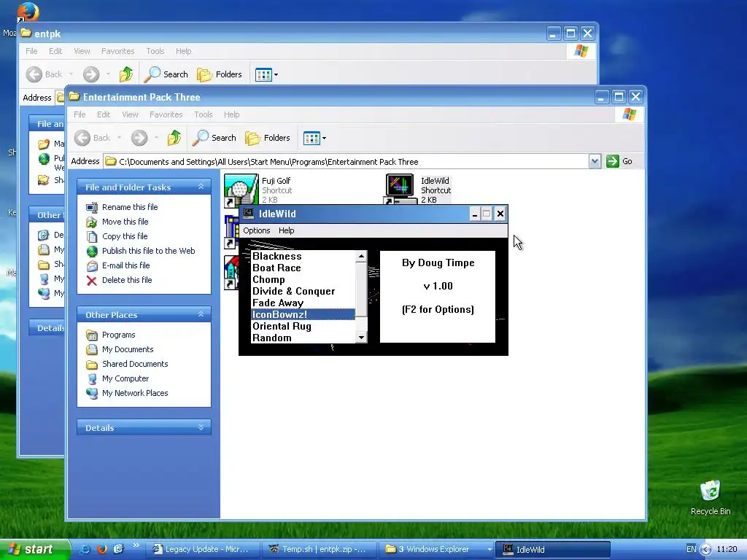Select Divide & Conquer in IdleWild list
This screenshot has width=747, height=560.
pyautogui.click(x=303, y=291)
